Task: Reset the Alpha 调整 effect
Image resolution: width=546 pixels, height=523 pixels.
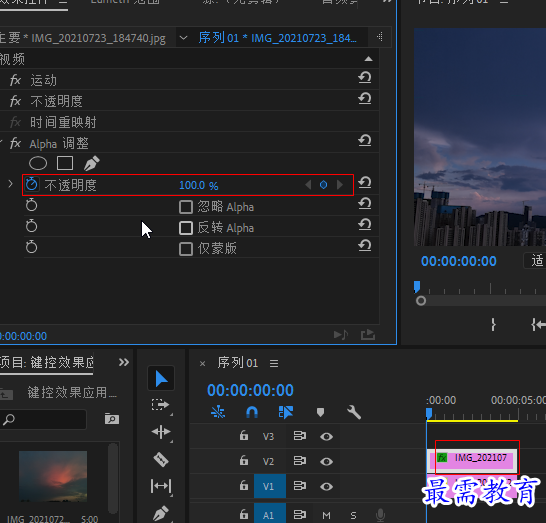Action: [x=365, y=141]
